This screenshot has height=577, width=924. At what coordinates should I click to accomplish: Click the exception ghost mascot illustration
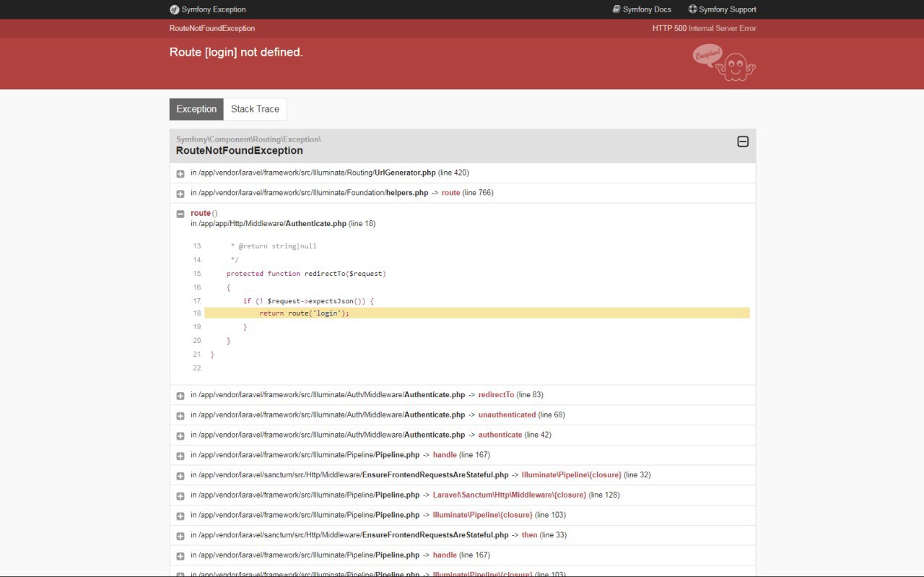(x=724, y=64)
